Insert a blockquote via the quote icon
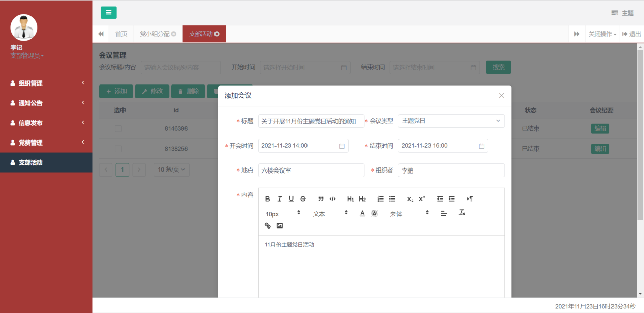 [321, 199]
